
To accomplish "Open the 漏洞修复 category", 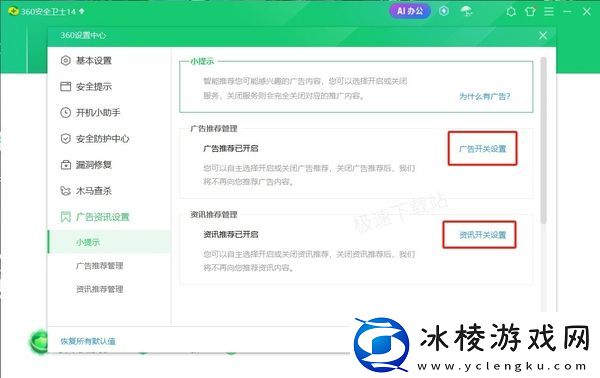I will 94,165.
